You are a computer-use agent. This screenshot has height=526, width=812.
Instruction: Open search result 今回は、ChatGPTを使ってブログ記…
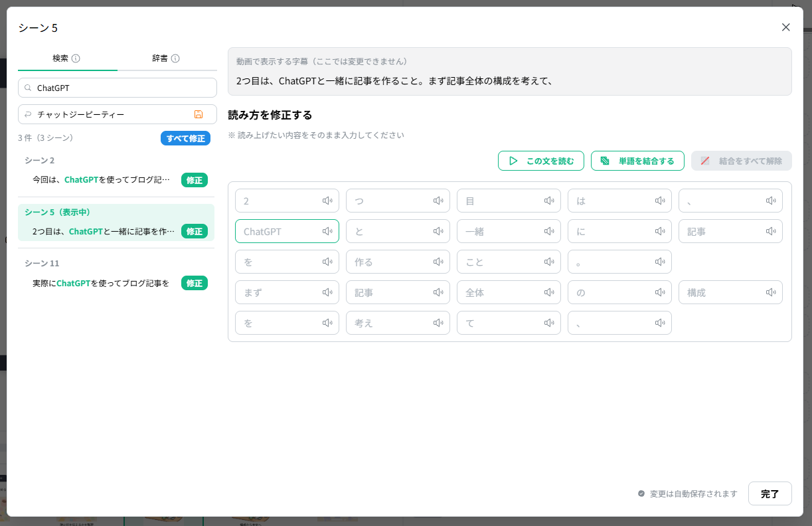102,180
